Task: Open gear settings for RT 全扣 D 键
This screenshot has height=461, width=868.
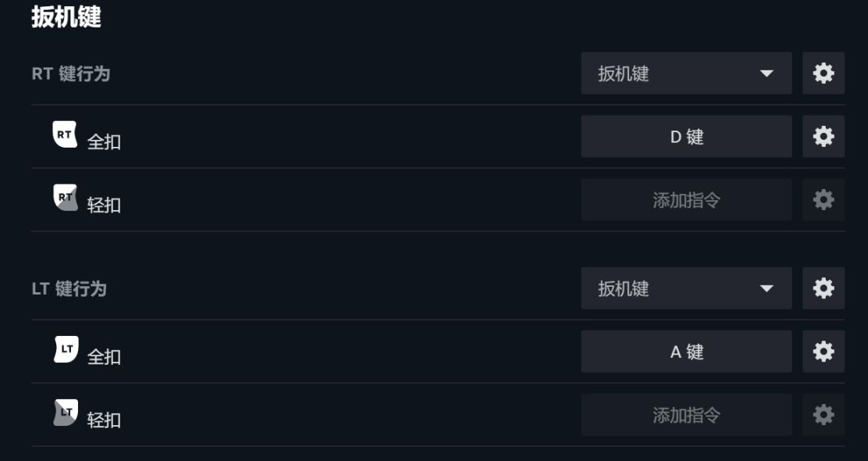Action: click(824, 137)
